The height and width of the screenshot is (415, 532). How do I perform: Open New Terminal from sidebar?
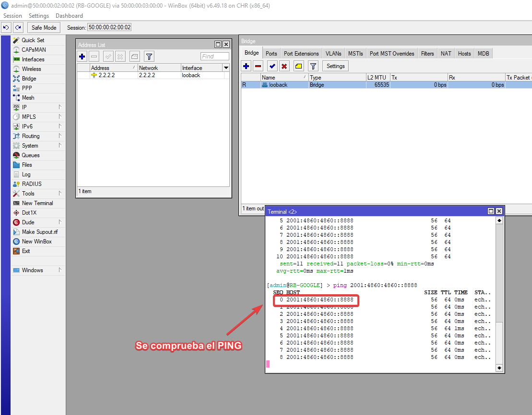tap(37, 203)
